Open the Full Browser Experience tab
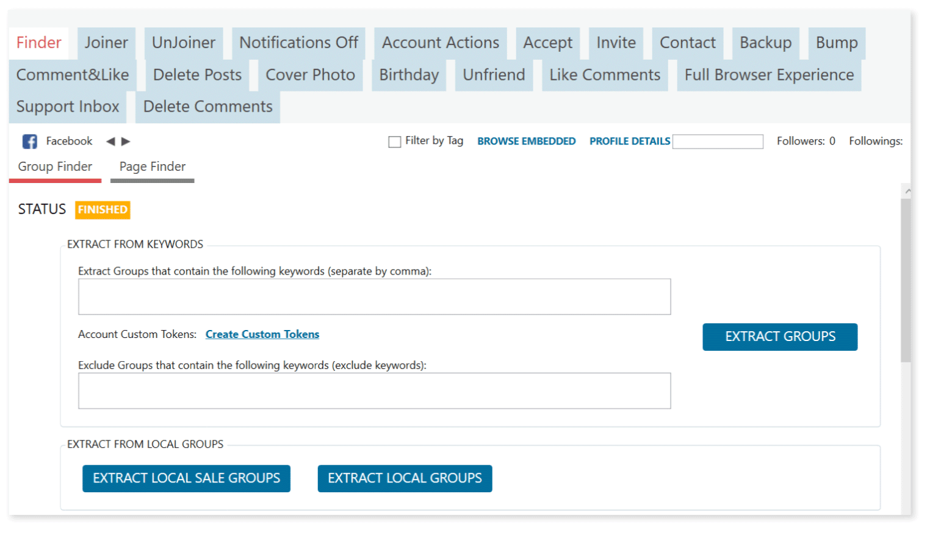 (768, 75)
